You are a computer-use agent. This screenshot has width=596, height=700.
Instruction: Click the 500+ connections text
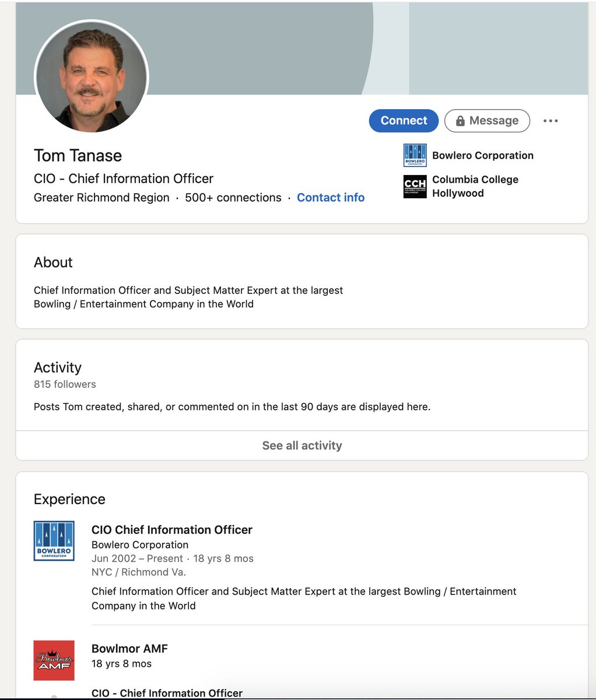233,198
